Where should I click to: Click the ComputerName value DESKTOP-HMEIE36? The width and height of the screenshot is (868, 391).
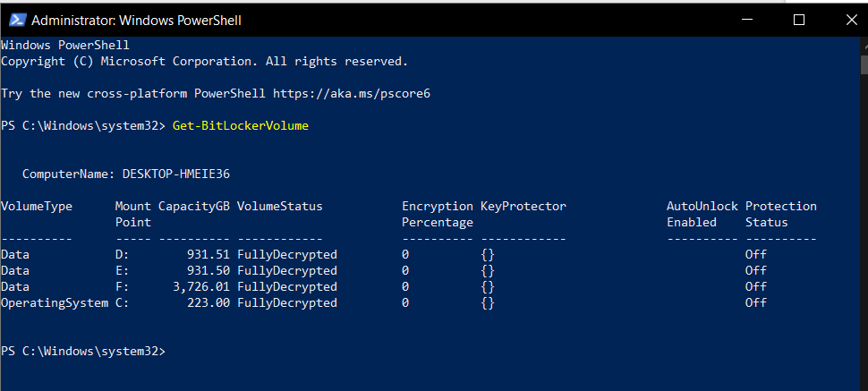click(x=176, y=174)
